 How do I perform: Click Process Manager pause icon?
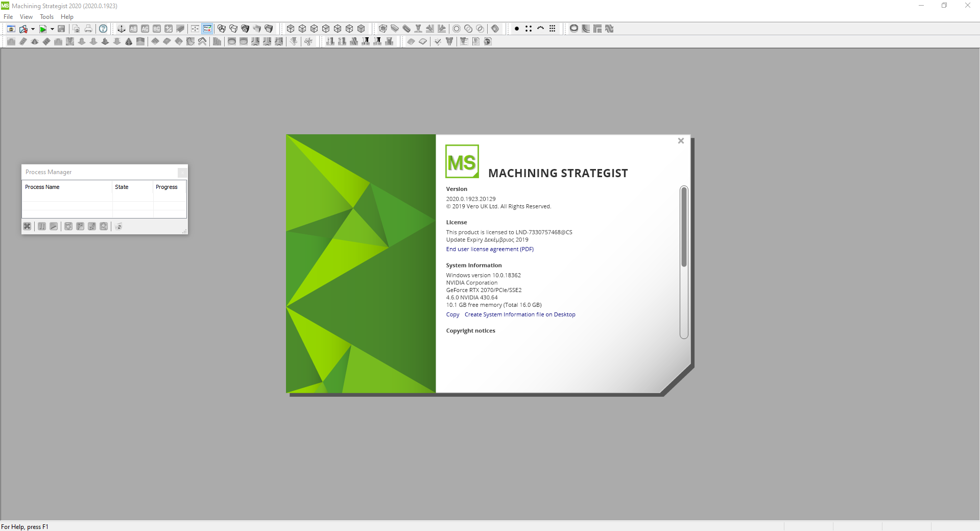point(42,226)
